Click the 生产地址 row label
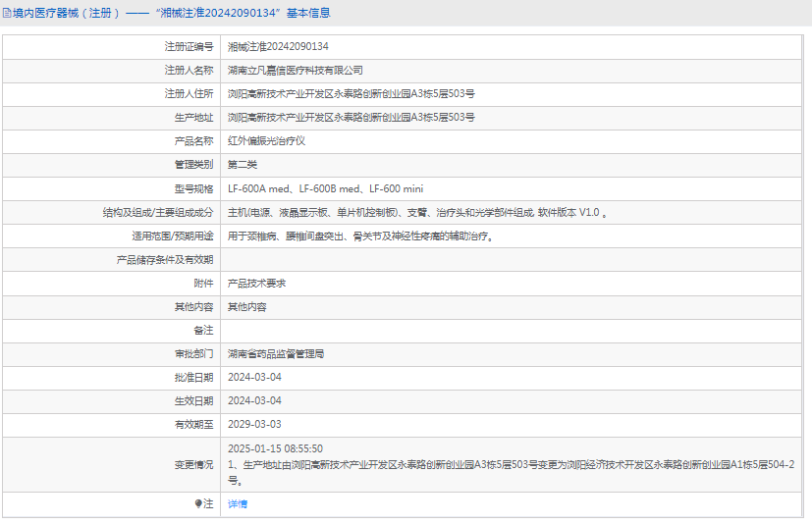The width and height of the screenshot is (812, 524). [x=193, y=118]
